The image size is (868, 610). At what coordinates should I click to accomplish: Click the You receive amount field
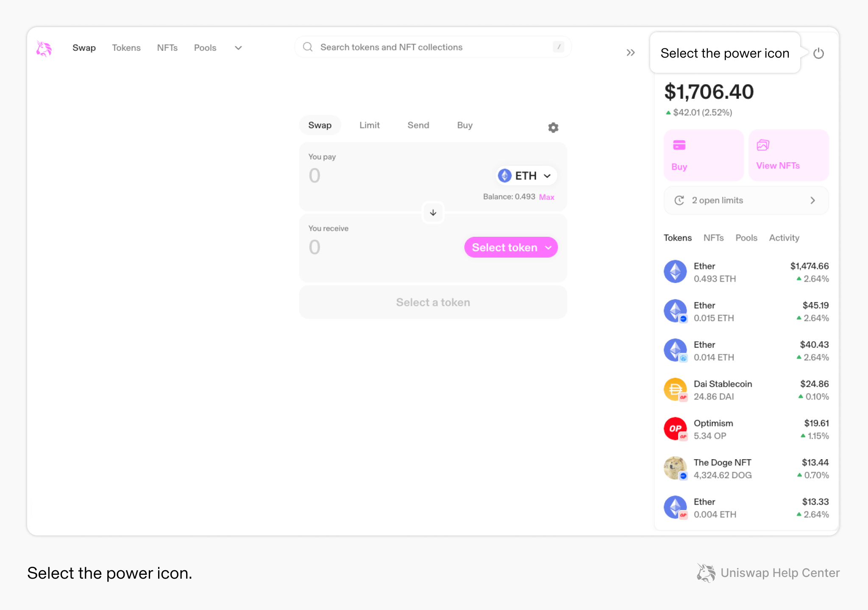pyautogui.click(x=314, y=247)
